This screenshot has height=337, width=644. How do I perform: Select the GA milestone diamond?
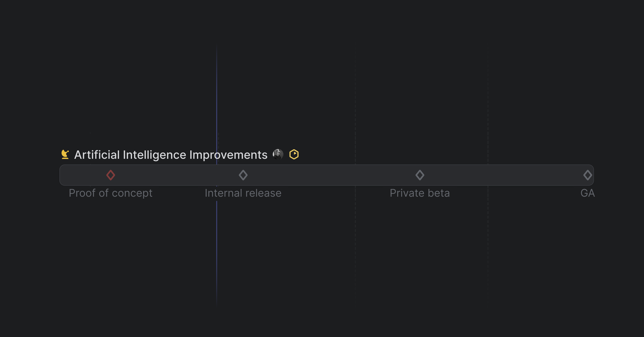587,175
